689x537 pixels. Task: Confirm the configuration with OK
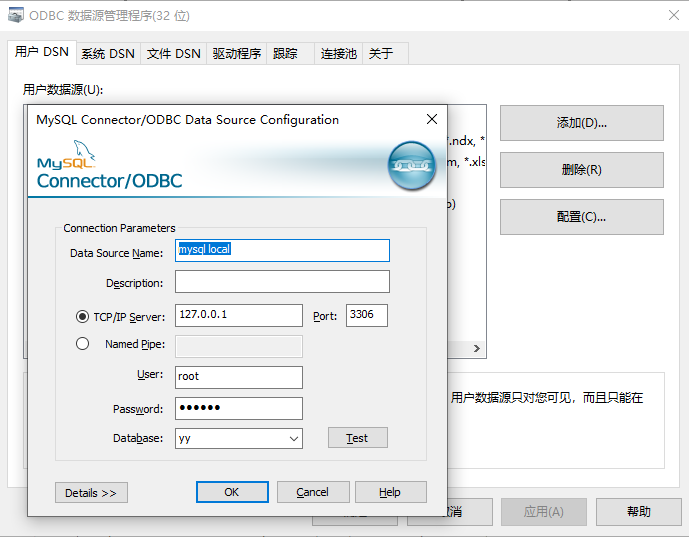(232, 492)
